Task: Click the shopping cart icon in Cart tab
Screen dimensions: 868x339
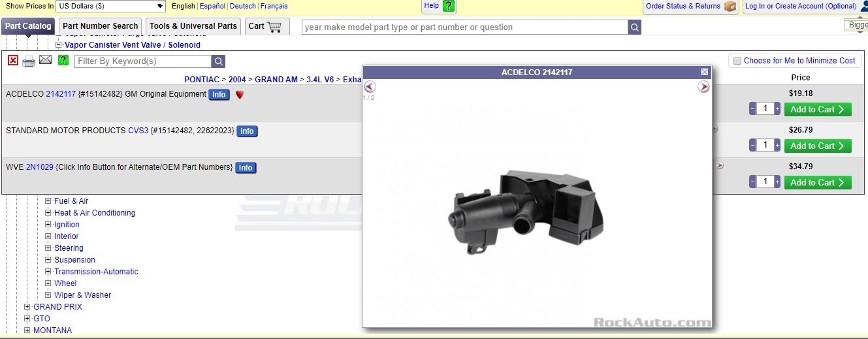Action: point(274,27)
